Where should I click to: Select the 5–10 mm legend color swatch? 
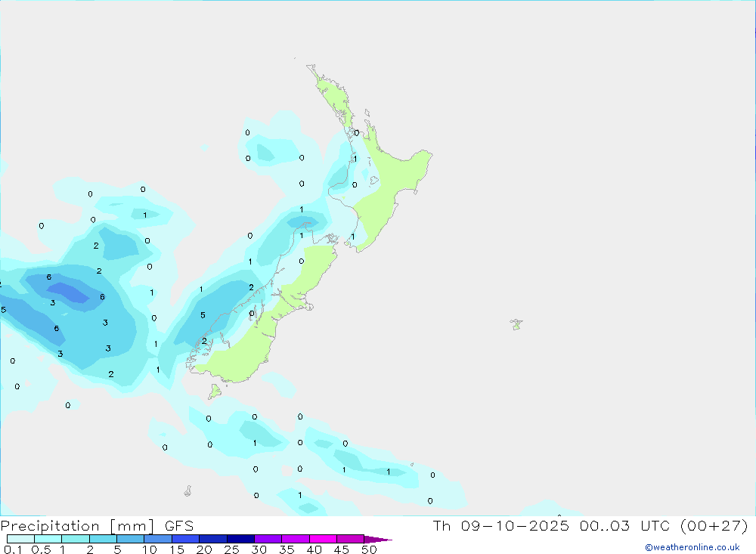pyautogui.click(x=130, y=539)
